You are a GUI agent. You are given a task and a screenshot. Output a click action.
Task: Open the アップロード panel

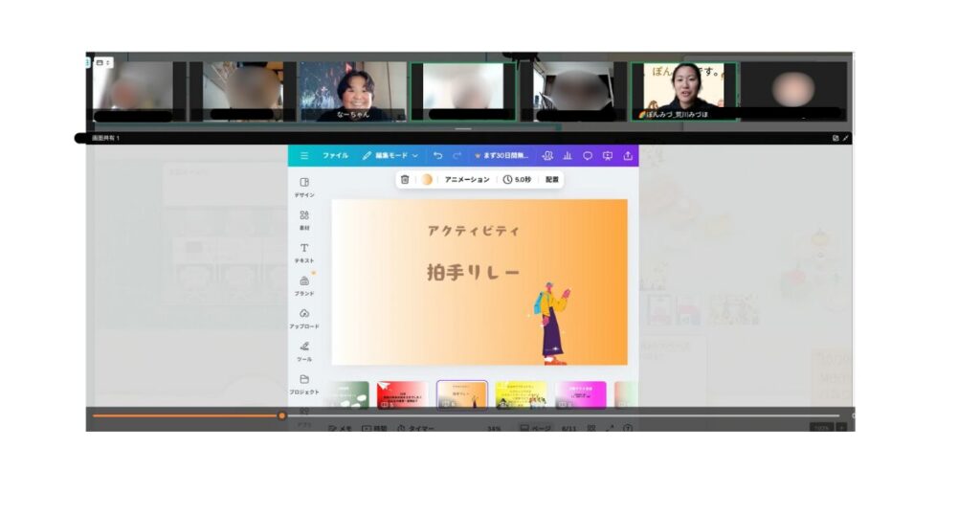pyautogui.click(x=304, y=318)
